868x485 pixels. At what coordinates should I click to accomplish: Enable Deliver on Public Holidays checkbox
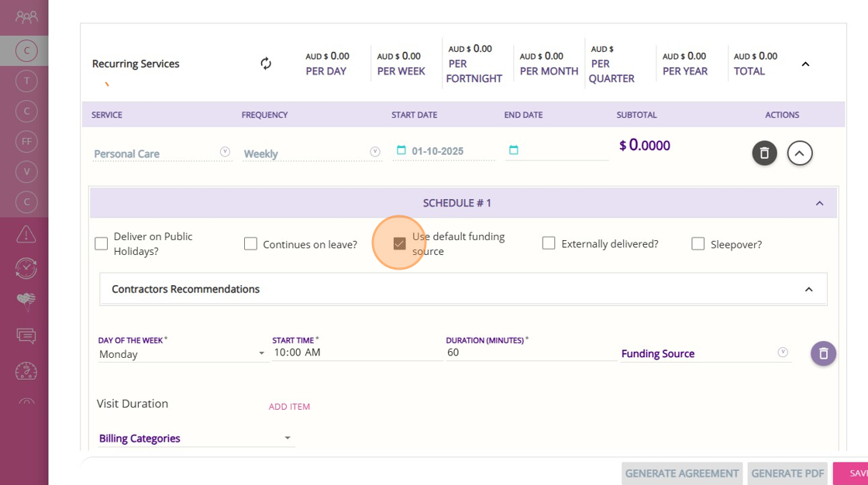[102, 244]
